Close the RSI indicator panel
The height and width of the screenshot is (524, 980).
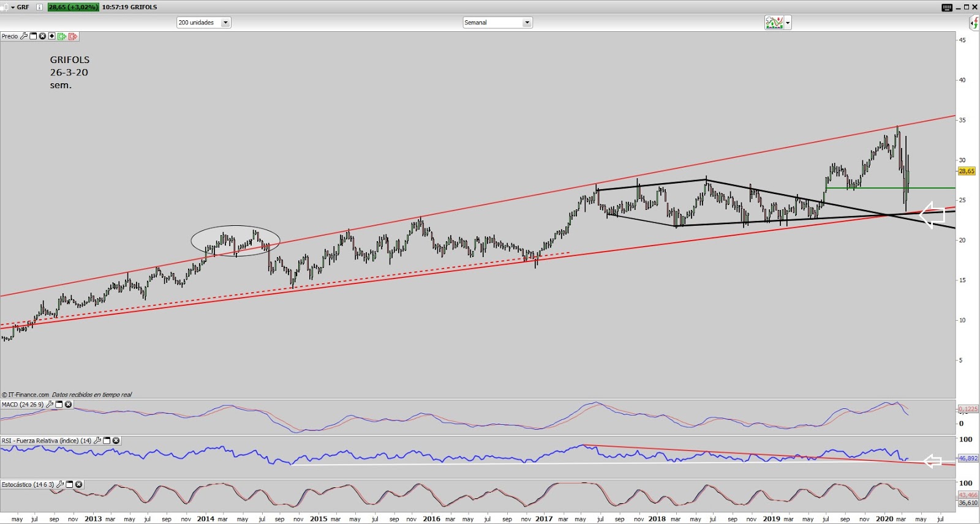(x=116, y=441)
